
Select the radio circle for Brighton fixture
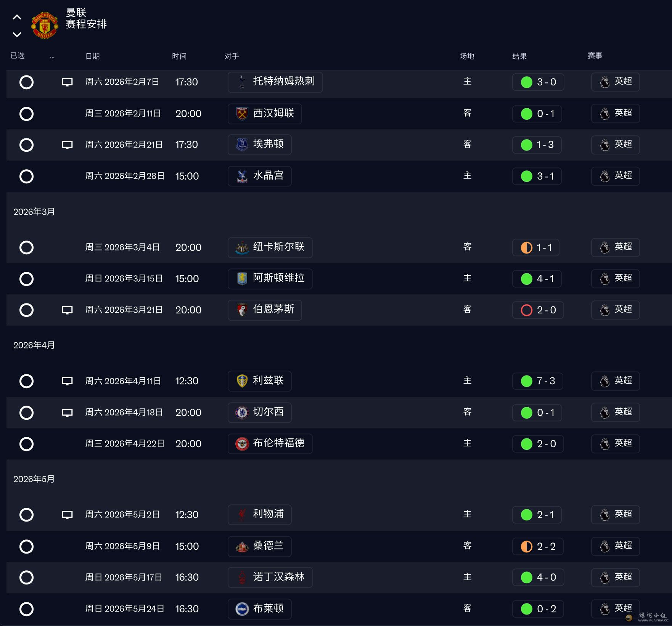pos(26,609)
